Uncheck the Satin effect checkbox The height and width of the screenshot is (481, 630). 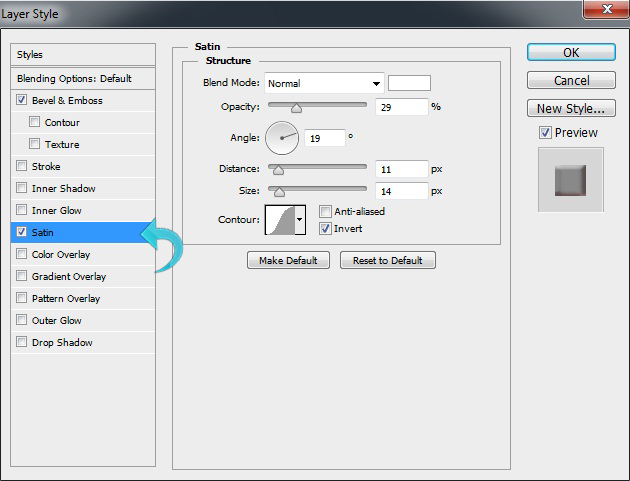22,232
